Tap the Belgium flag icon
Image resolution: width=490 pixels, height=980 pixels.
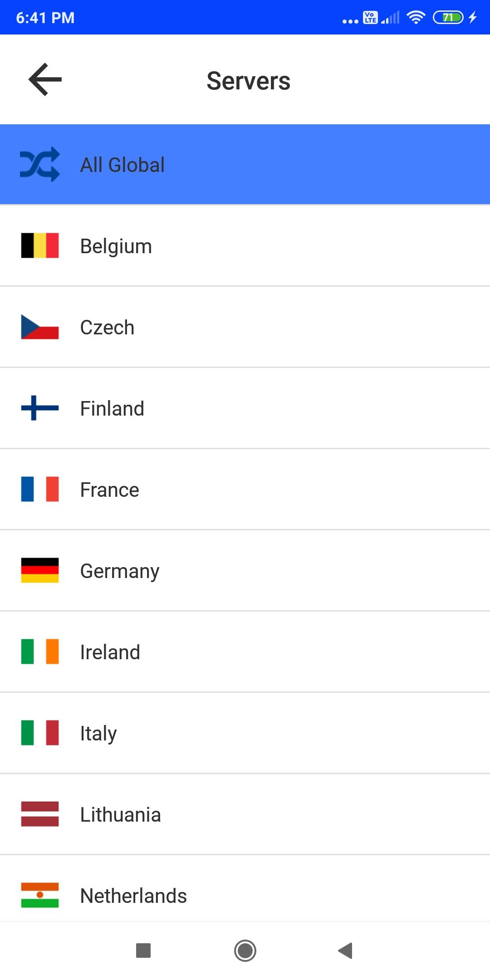click(x=40, y=245)
